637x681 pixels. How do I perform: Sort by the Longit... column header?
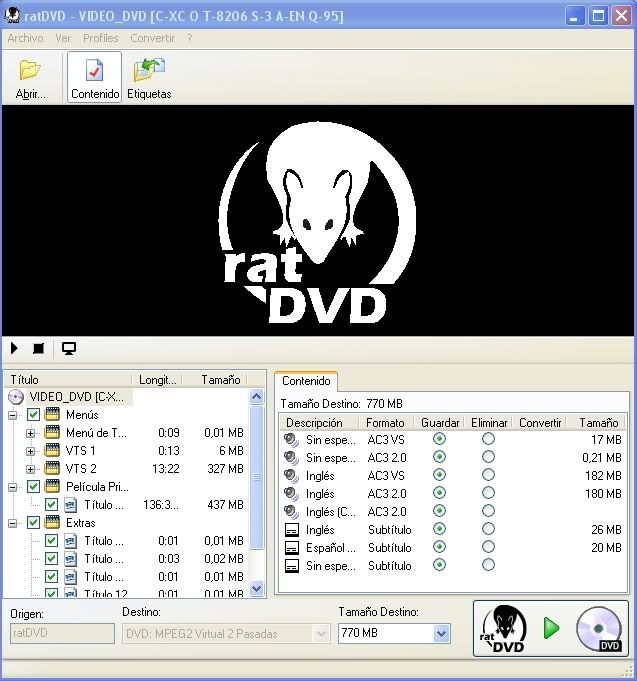tap(157, 380)
